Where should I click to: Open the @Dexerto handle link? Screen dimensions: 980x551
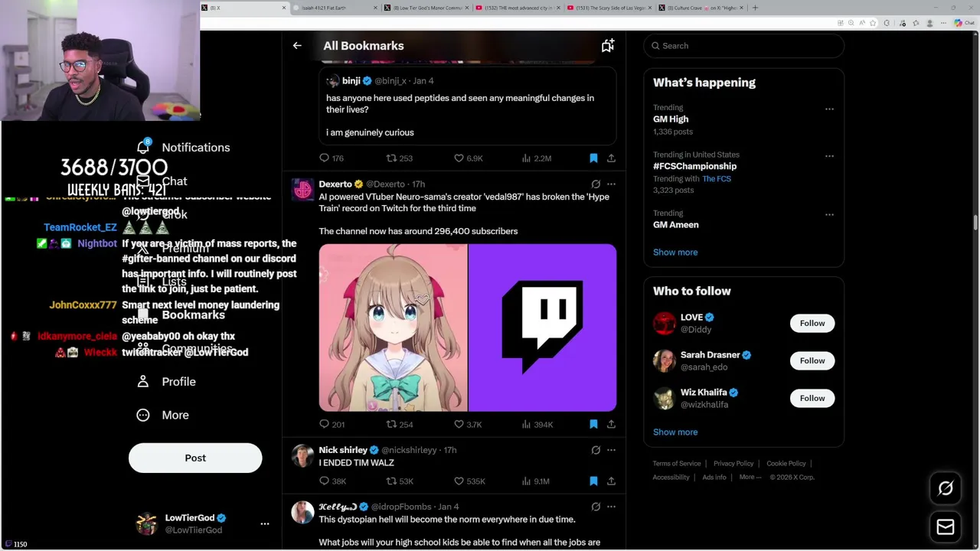point(385,184)
